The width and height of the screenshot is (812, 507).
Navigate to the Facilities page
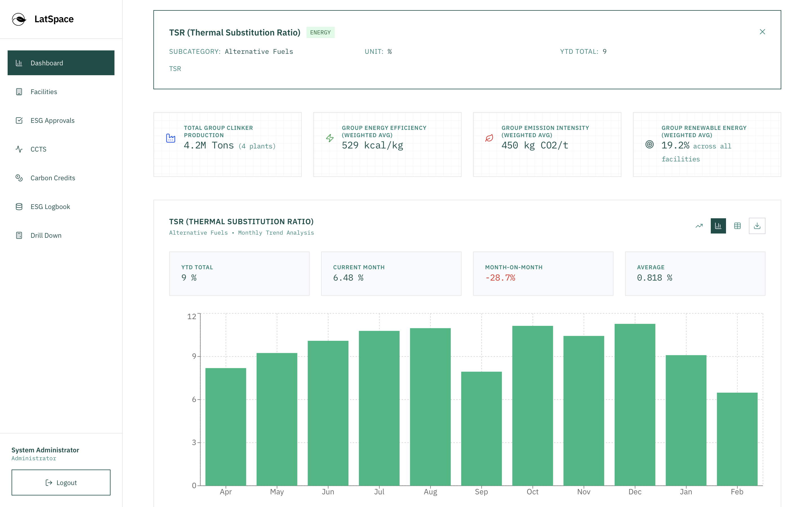click(x=44, y=92)
